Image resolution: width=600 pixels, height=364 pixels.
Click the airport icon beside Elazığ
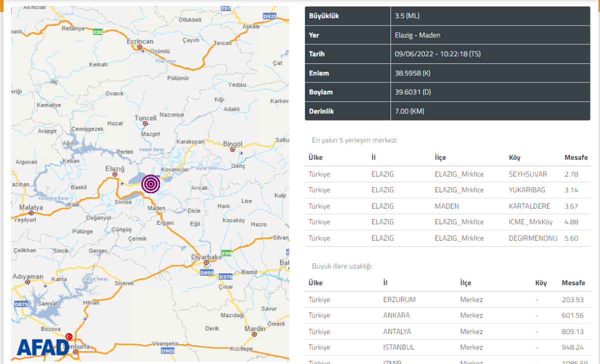point(121,183)
